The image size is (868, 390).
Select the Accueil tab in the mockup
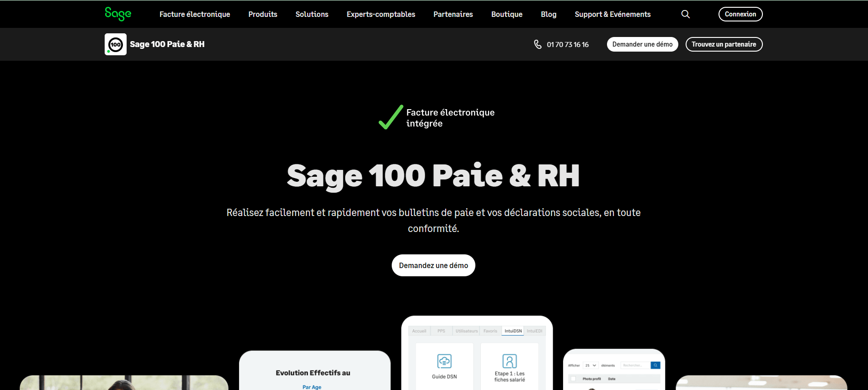(x=419, y=331)
